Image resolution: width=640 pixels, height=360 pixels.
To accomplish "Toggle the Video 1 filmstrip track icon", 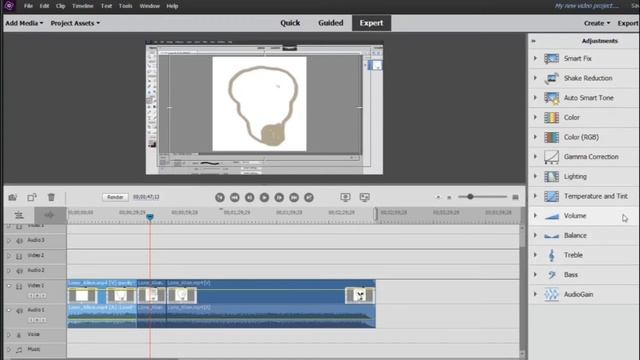I will tap(19, 287).
